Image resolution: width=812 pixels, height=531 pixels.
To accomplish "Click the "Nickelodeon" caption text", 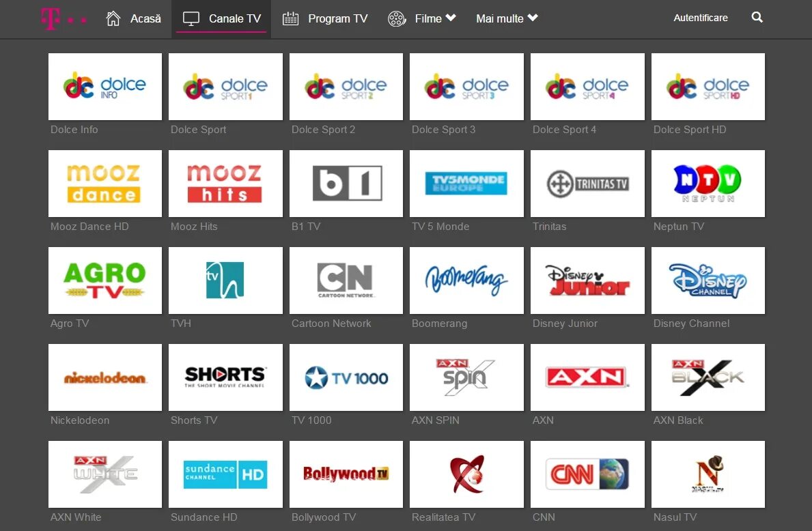I will pyautogui.click(x=80, y=420).
